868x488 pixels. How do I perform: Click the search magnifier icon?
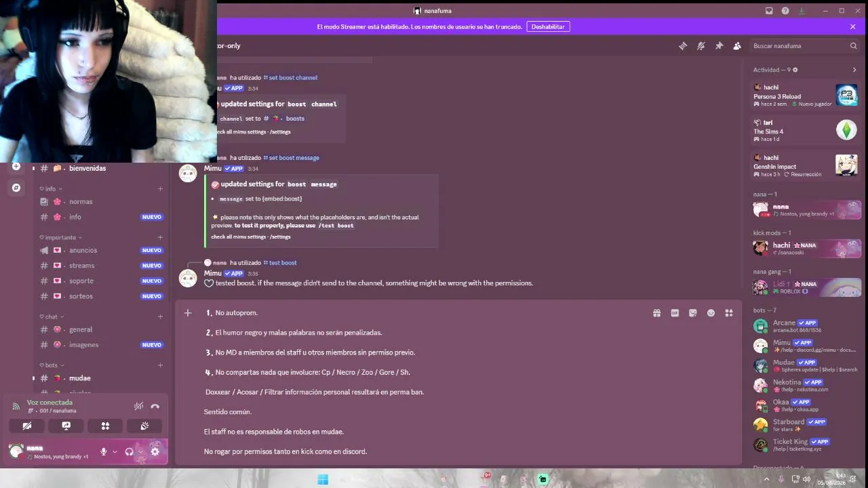(x=854, y=46)
